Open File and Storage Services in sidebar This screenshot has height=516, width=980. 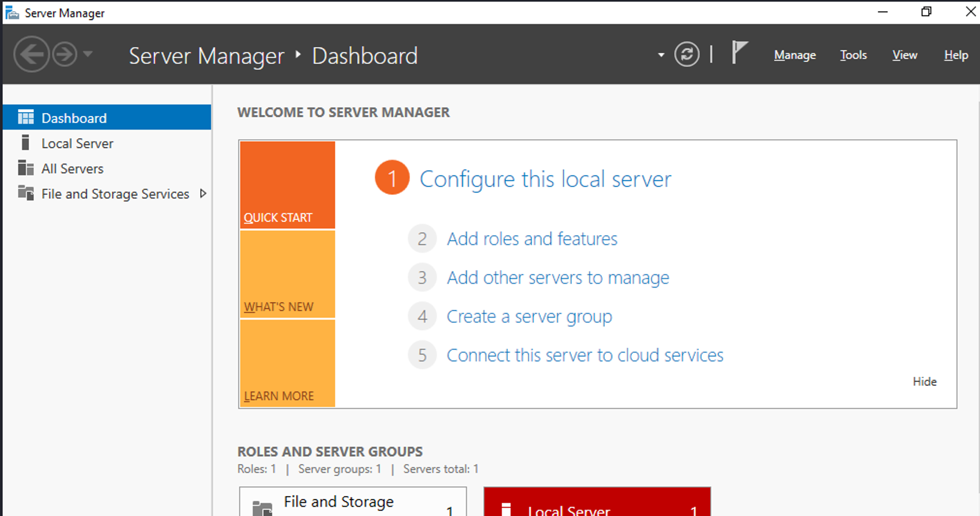107,194
